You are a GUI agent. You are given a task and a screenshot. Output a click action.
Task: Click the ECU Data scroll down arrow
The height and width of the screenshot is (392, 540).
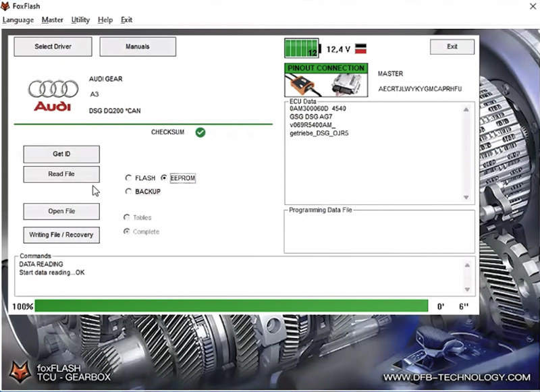pyautogui.click(x=466, y=197)
